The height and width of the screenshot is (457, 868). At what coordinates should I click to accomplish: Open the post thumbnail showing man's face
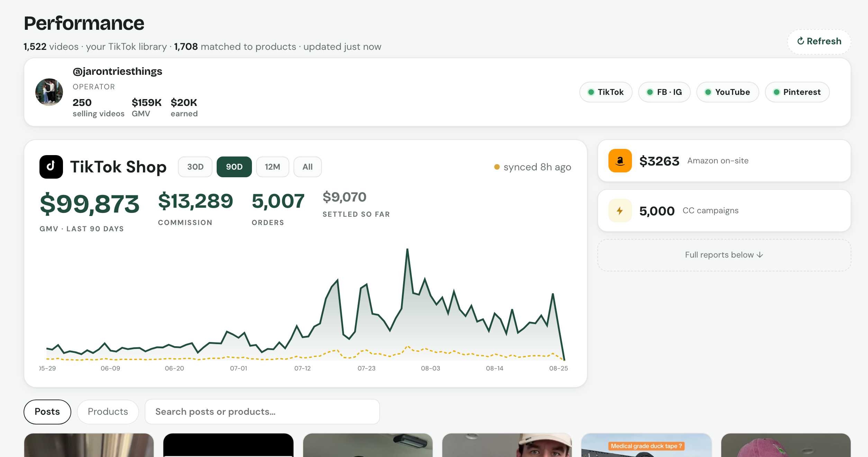click(x=507, y=445)
